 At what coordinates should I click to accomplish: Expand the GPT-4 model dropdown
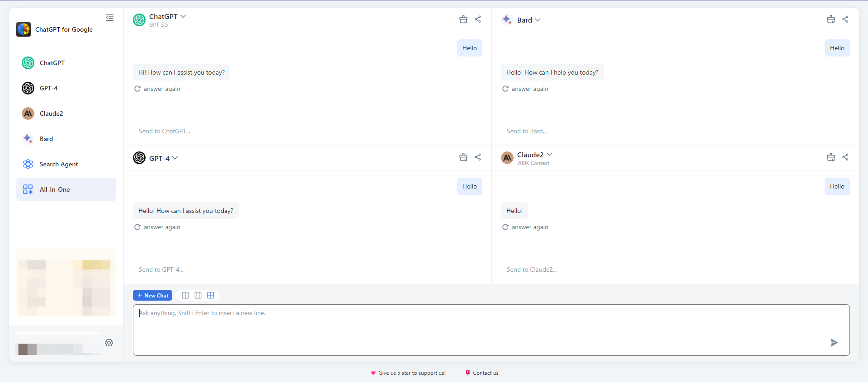click(175, 158)
